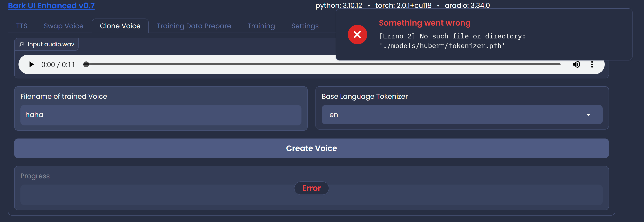The image size is (644, 222).
Task: Open the Training tab
Action: point(261,26)
